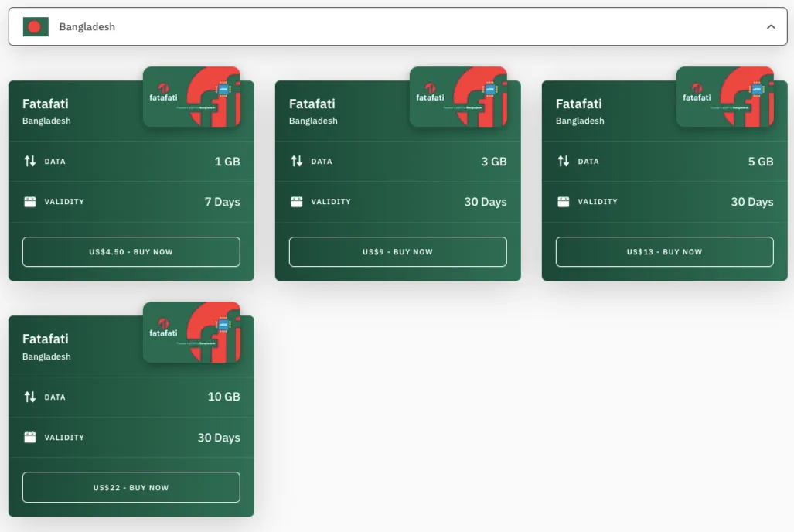Click the Fatafati card image on 5 GB plan
794x532 pixels.
pyautogui.click(x=725, y=97)
